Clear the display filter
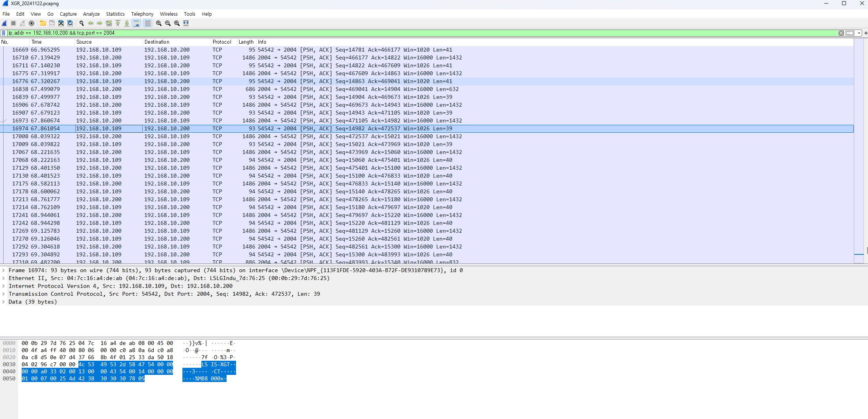Screen dimensions: 868x419 click(x=841, y=33)
